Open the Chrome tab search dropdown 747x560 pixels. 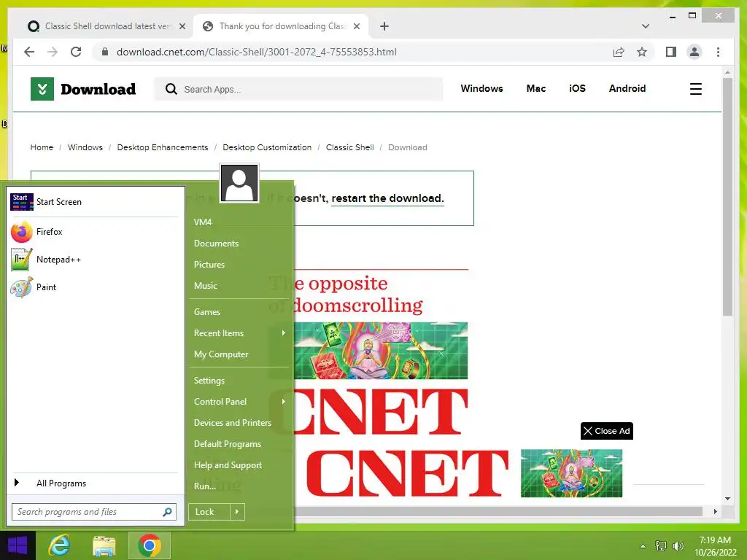coord(646,26)
